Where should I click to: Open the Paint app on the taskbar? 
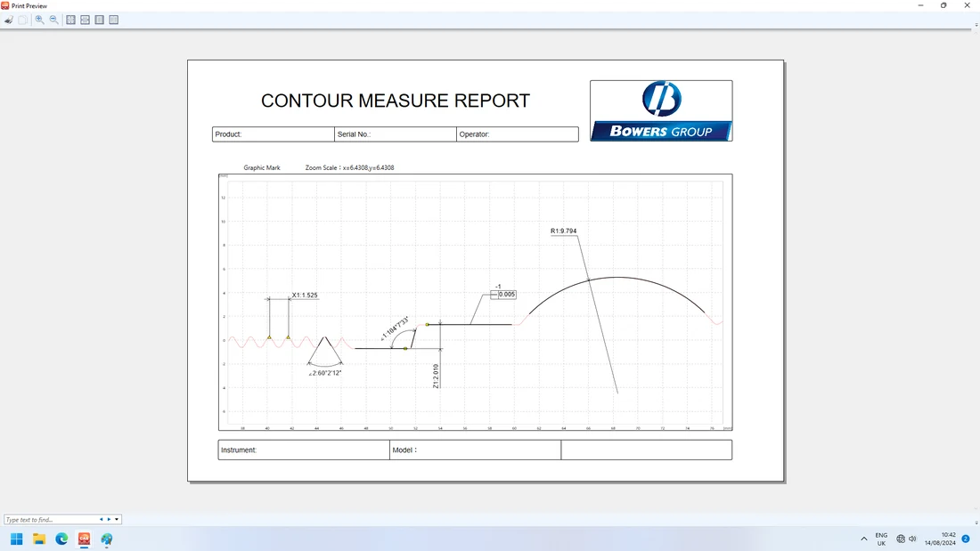107,539
